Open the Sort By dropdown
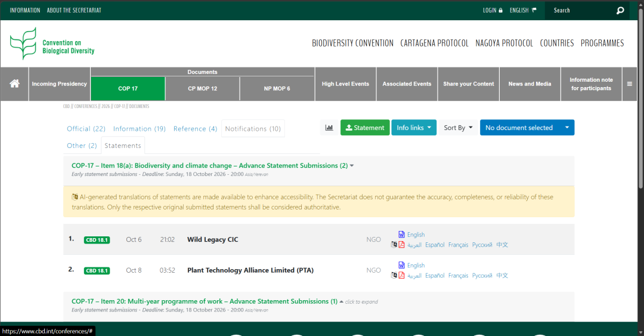 (x=458, y=128)
